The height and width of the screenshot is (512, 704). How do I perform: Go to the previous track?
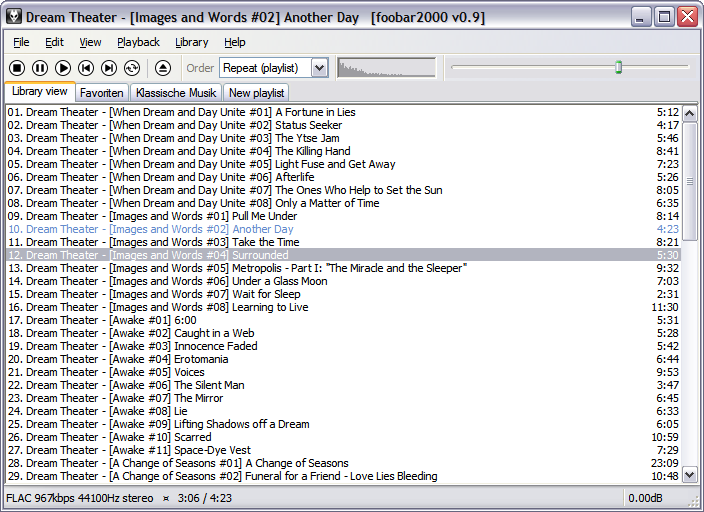(x=86, y=68)
